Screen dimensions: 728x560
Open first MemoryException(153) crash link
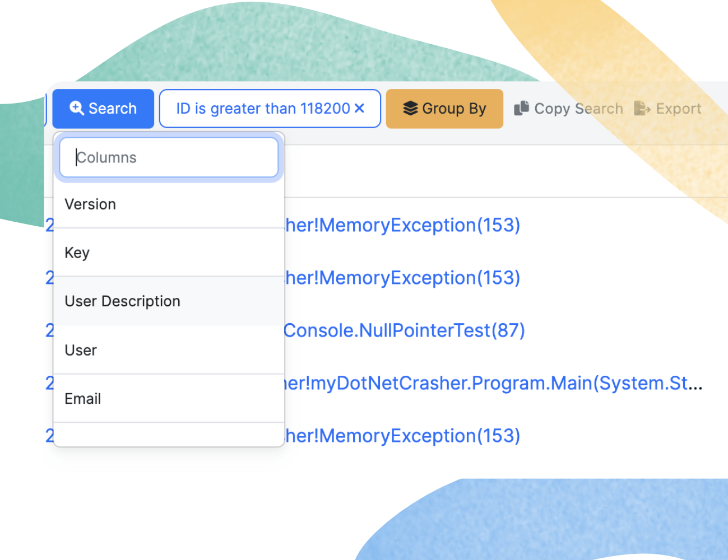click(402, 225)
